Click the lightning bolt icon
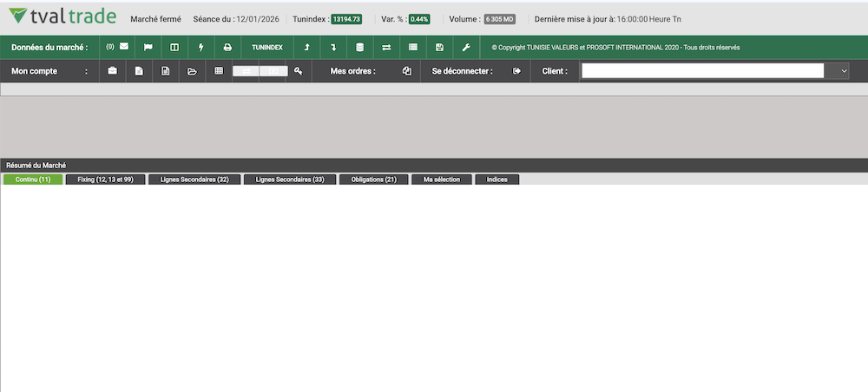Viewport: 868px width, 392px height. click(x=201, y=47)
